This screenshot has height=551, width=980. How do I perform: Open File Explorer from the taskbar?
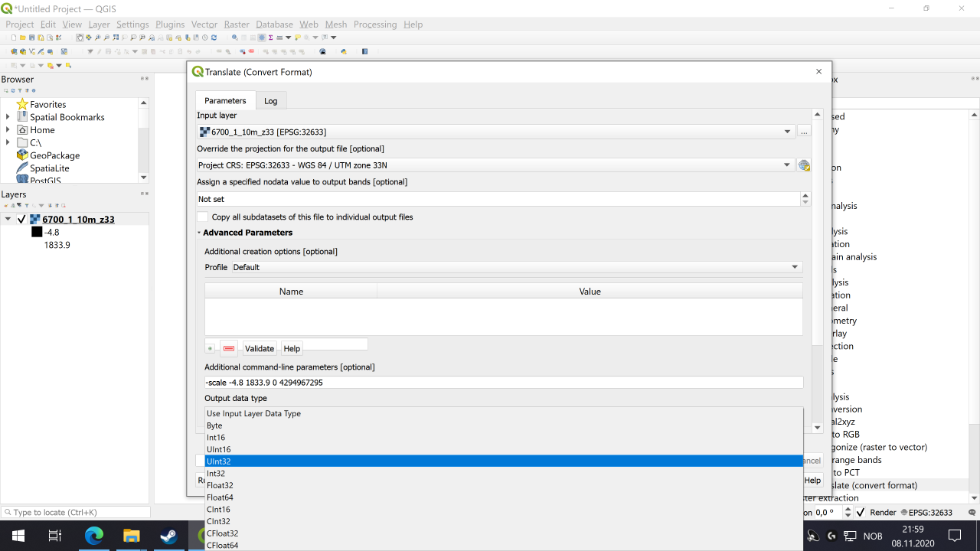pyautogui.click(x=132, y=536)
